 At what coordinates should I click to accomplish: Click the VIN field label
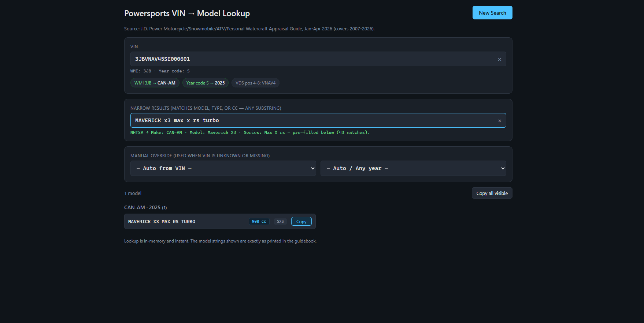pyautogui.click(x=134, y=46)
